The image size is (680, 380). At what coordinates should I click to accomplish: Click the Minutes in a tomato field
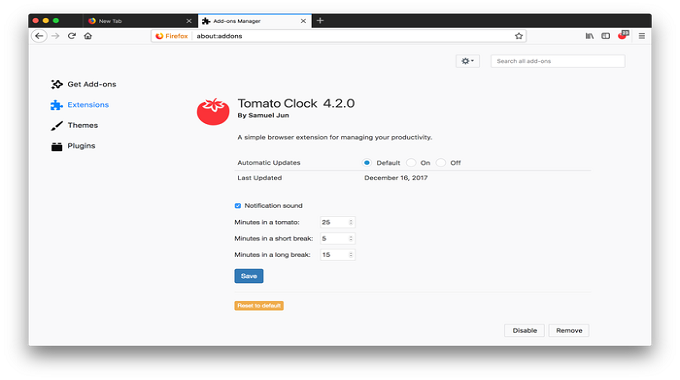[337, 222]
